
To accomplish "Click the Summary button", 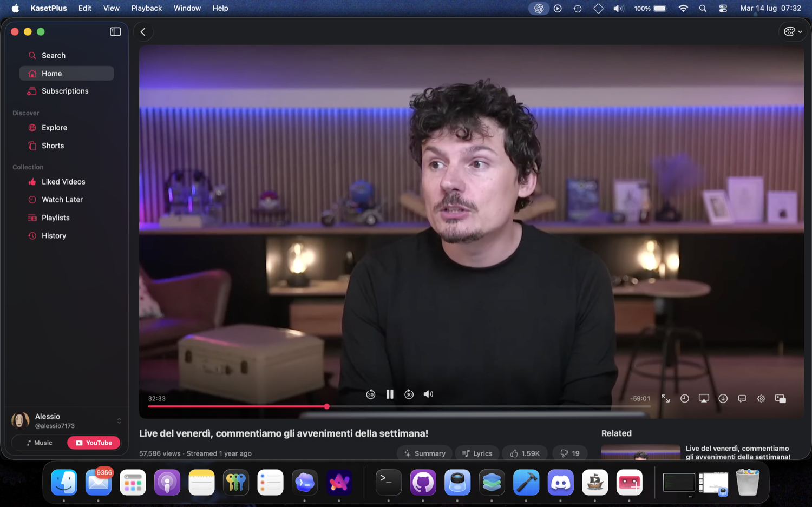I will (x=425, y=453).
